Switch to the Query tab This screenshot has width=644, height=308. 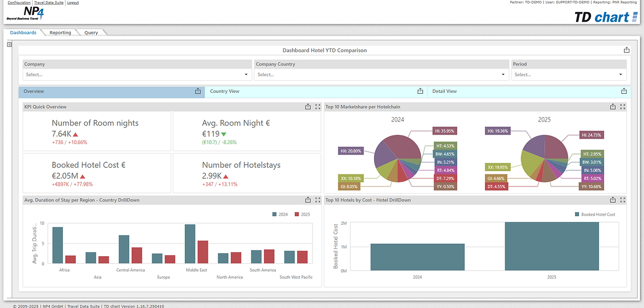(x=91, y=33)
